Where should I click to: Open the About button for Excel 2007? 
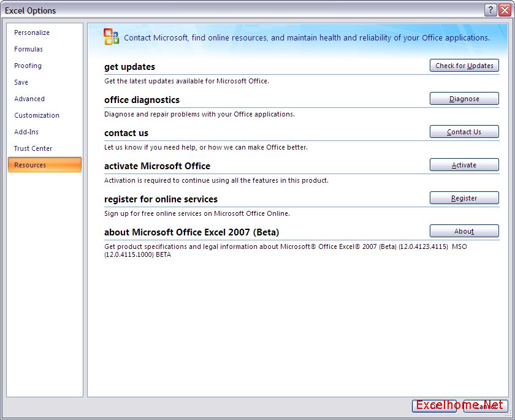pos(464,231)
